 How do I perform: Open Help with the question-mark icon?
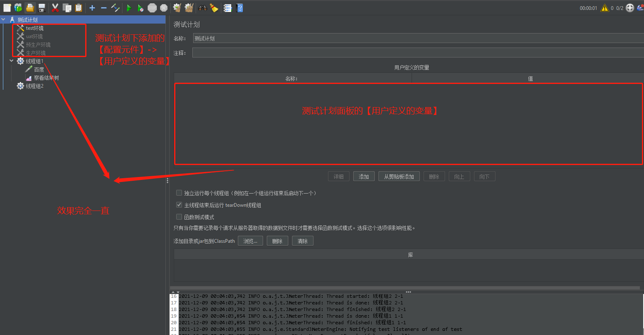coord(239,7)
